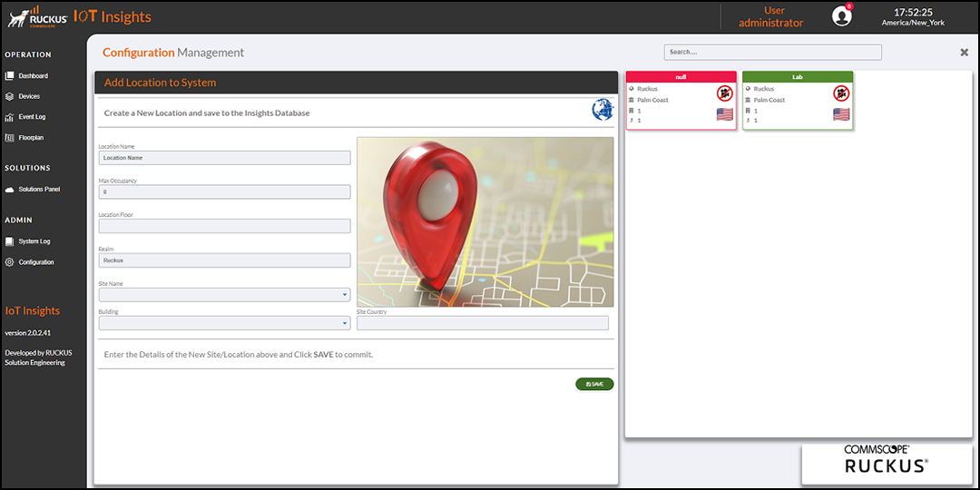Click the Floorplan icon

(x=9, y=138)
